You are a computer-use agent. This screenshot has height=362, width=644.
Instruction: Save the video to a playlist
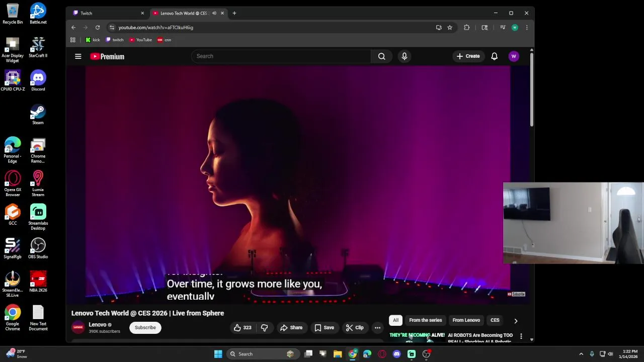click(324, 328)
